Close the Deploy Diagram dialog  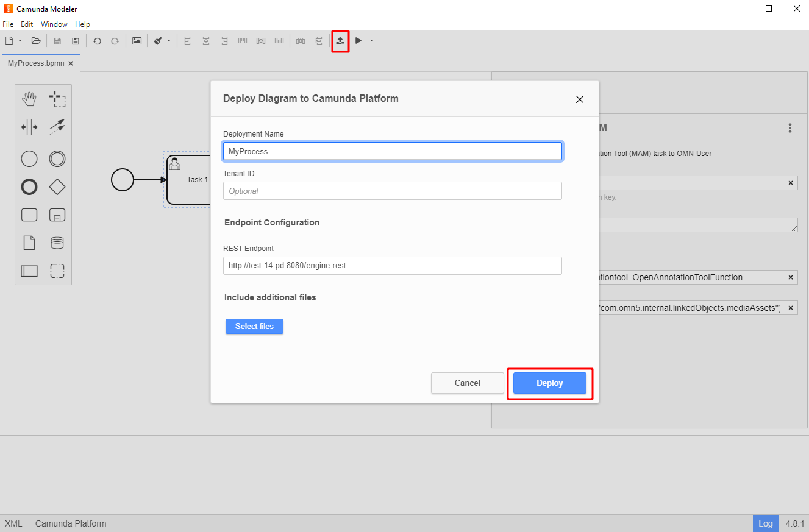(x=580, y=99)
